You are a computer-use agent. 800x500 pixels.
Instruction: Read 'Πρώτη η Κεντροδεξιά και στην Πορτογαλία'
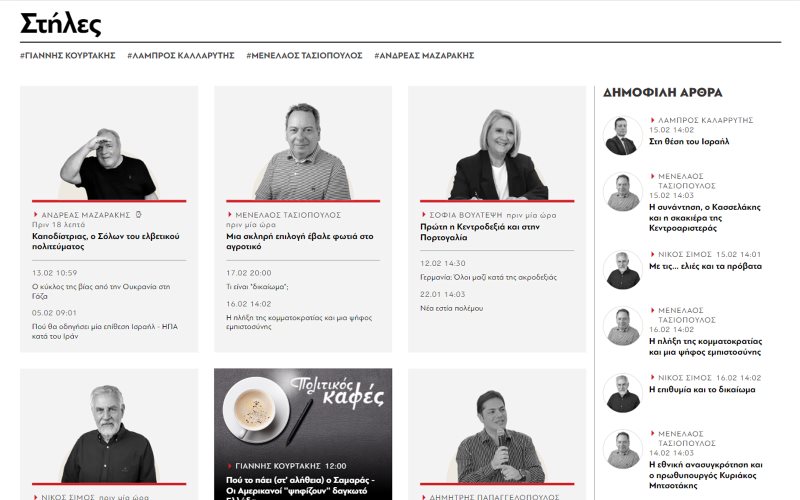(x=480, y=232)
